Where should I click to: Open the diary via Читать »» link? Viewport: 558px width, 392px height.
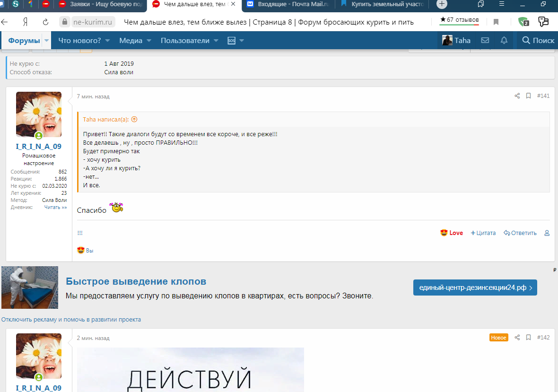pyautogui.click(x=55, y=207)
